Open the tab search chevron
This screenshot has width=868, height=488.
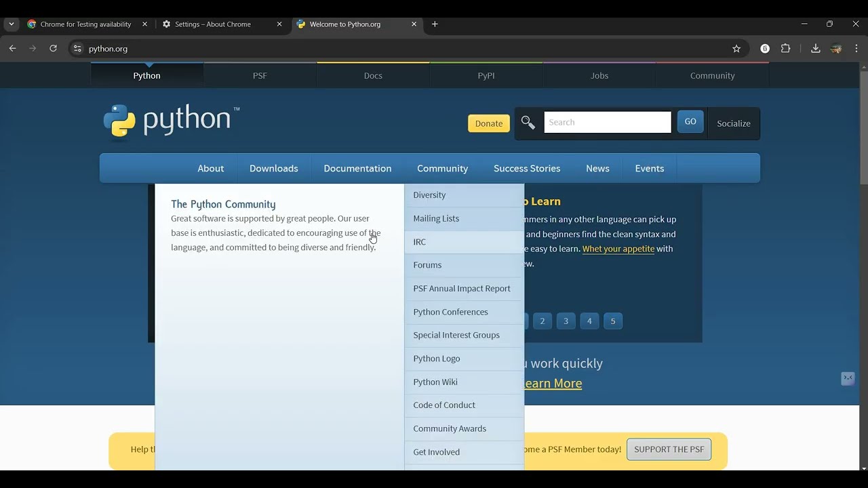tap(12, 24)
